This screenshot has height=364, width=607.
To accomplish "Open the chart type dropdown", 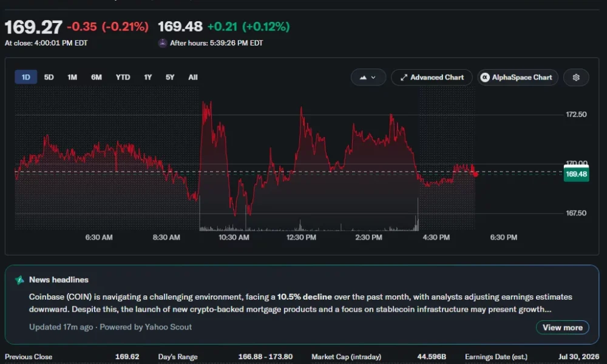I will click(368, 78).
